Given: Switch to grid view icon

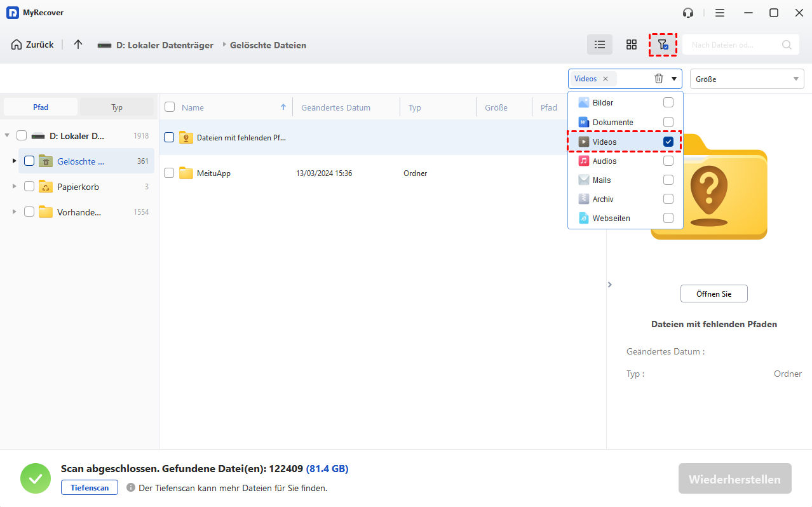Looking at the screenshot, I should [631, 44].
